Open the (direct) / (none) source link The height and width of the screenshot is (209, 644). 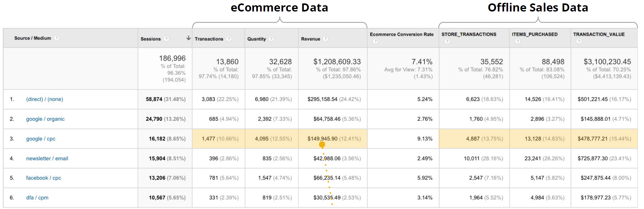tap(44, 99)
